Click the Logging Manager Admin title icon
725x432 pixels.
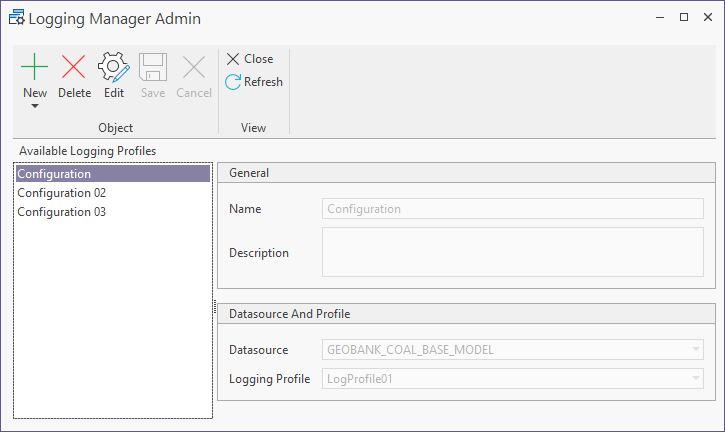[16, 18]
